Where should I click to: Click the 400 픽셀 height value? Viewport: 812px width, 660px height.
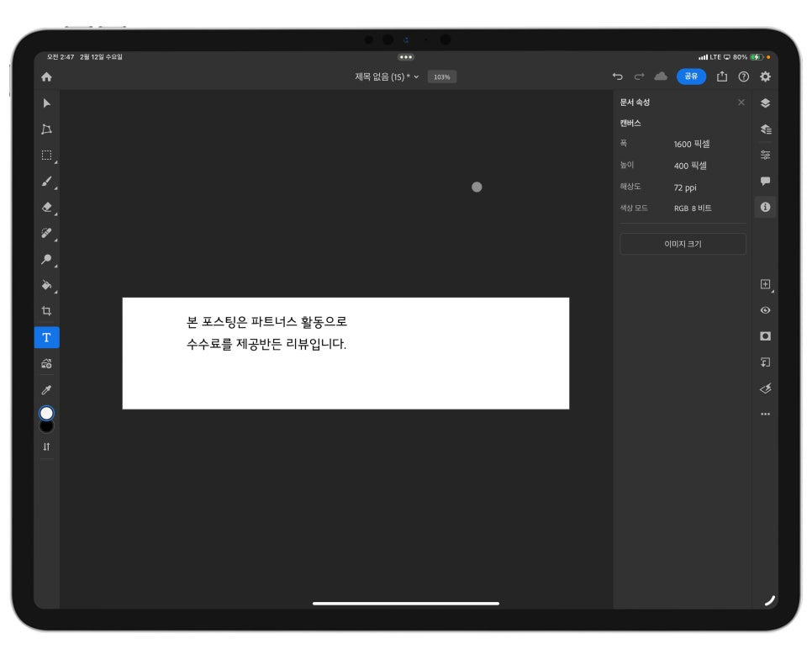click(x=690, y=166)
